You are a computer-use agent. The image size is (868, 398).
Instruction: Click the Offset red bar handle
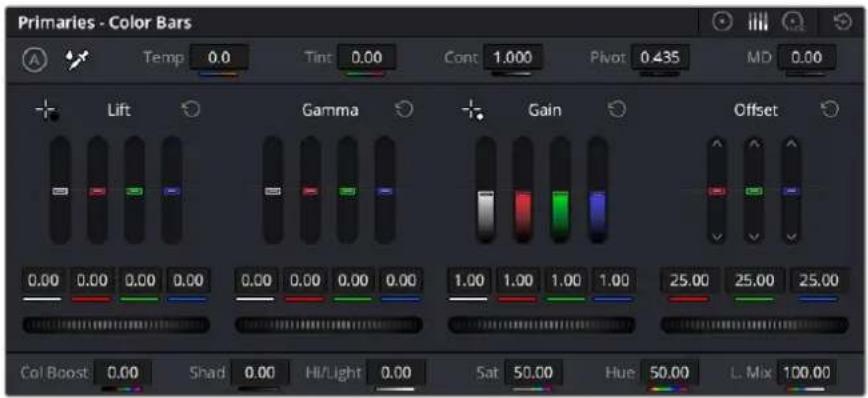(x=717, y=191)
